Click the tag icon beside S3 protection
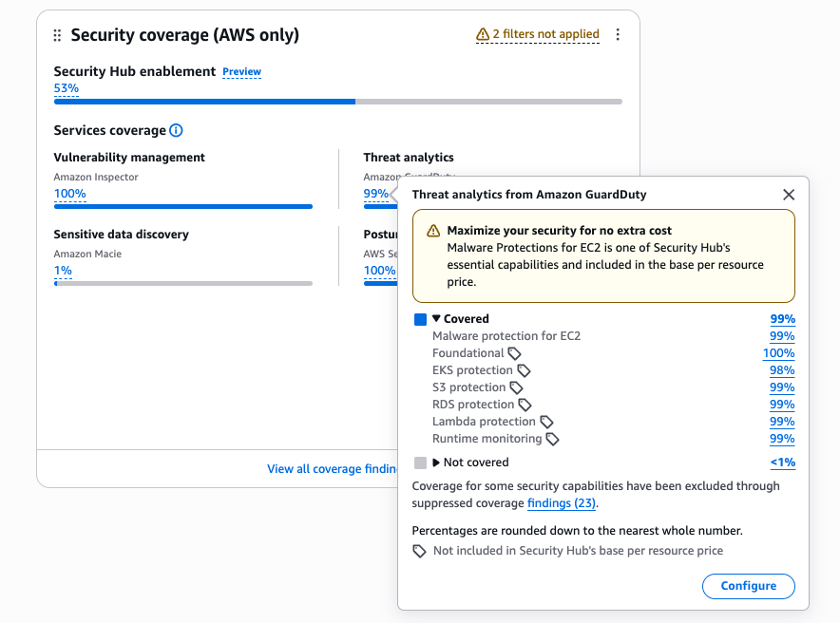Viewport: 840px width, 623px height. point(516,387)
